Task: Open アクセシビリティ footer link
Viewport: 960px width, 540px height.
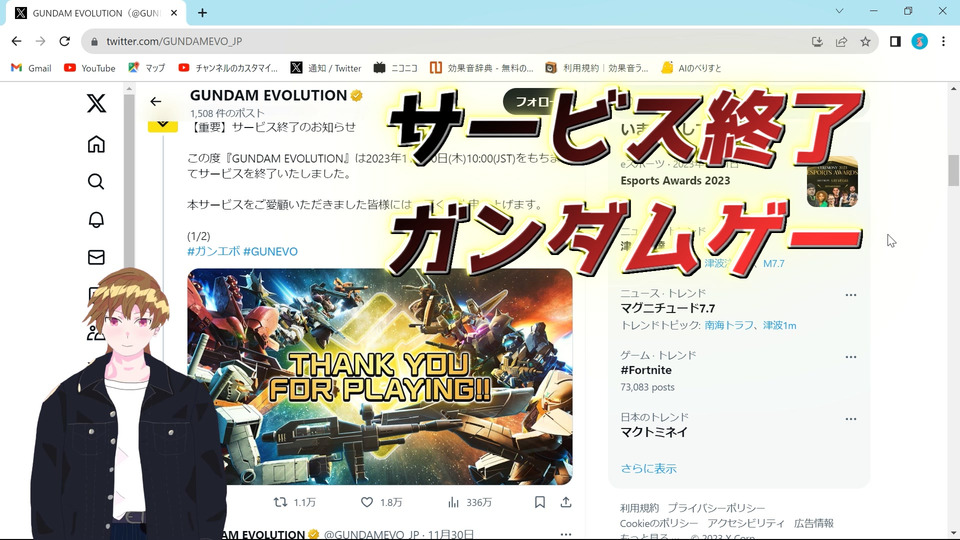Action: [746, 523]
